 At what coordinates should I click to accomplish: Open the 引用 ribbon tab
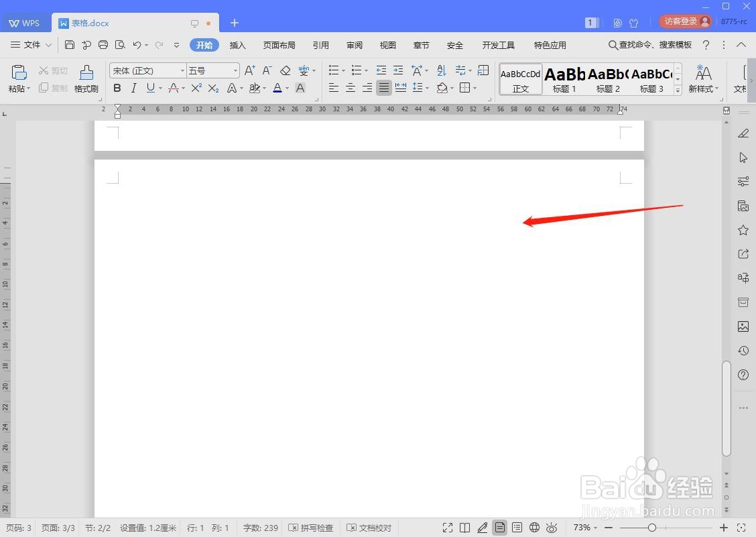pos(320,45)
